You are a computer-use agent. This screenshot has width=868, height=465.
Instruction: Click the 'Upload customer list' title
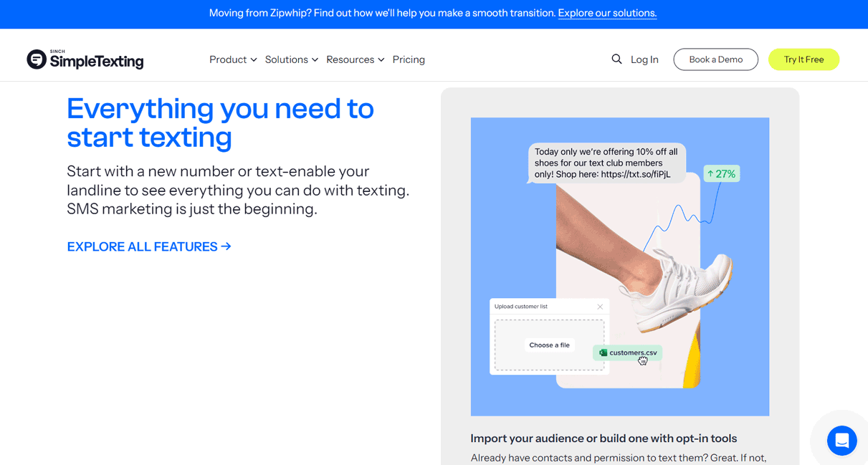(x=521, y=307)
